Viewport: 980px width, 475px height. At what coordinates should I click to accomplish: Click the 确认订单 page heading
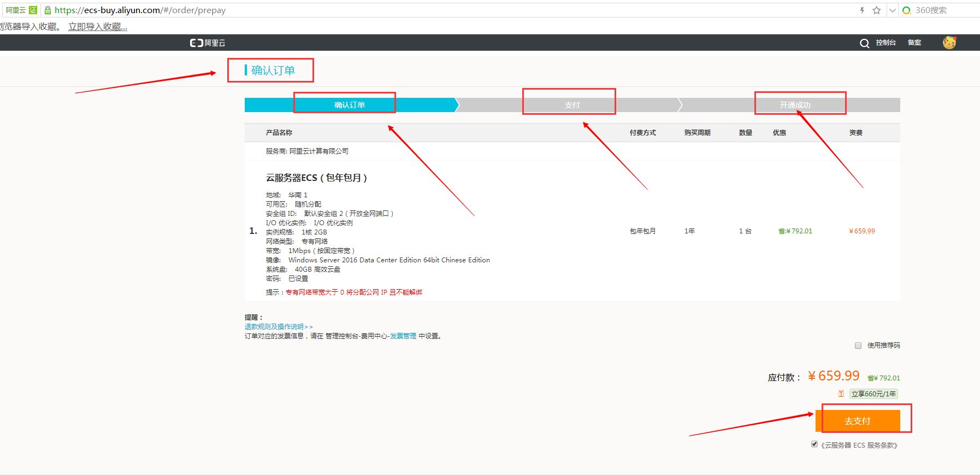point(273,71)
